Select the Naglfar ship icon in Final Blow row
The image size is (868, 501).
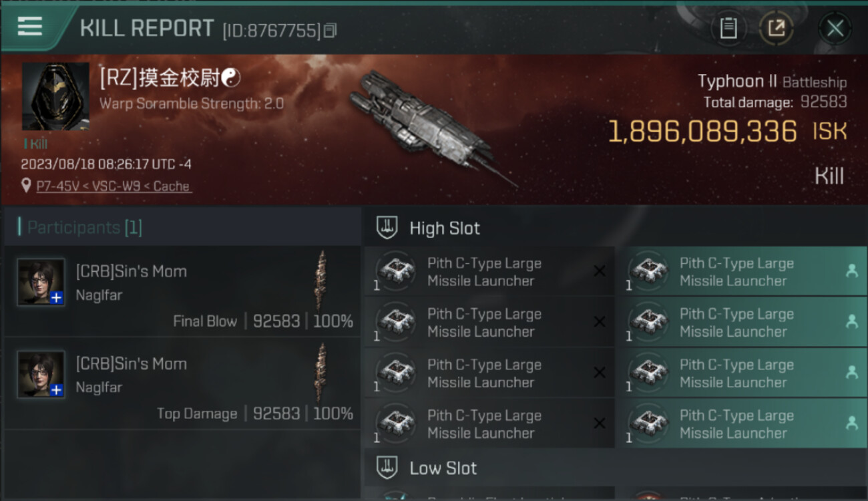(x=322, y=281)
